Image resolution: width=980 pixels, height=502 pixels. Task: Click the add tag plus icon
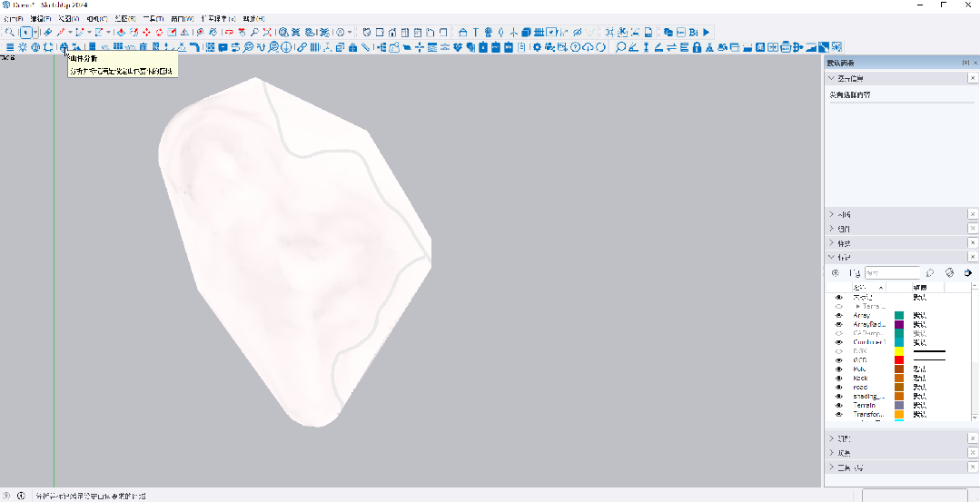pos(836,272)
